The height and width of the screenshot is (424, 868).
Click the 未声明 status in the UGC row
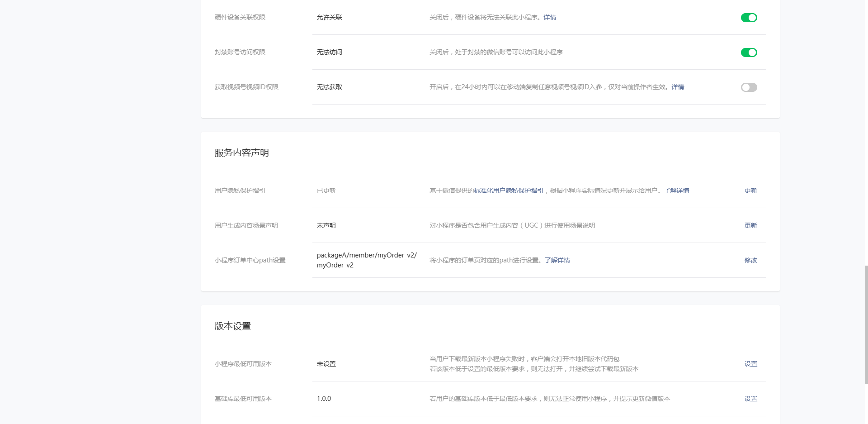click(x=326, y=225)
